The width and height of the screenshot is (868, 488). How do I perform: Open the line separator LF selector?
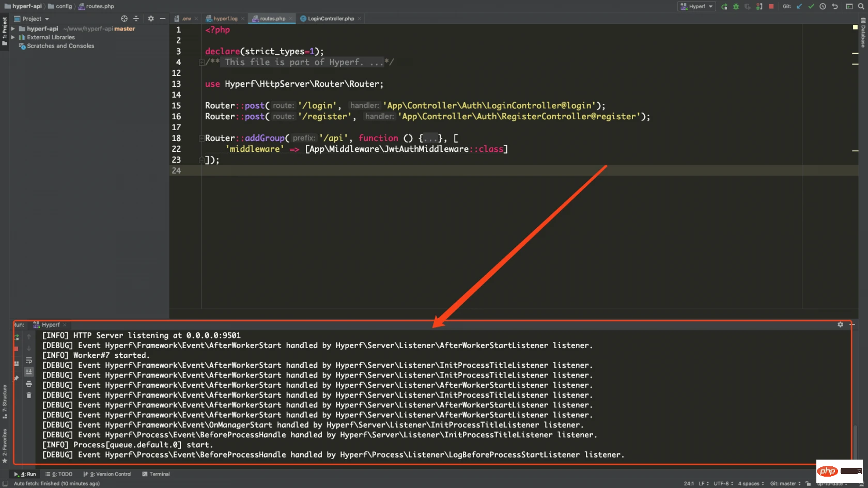pyautogui.click(x=703, y=483)
